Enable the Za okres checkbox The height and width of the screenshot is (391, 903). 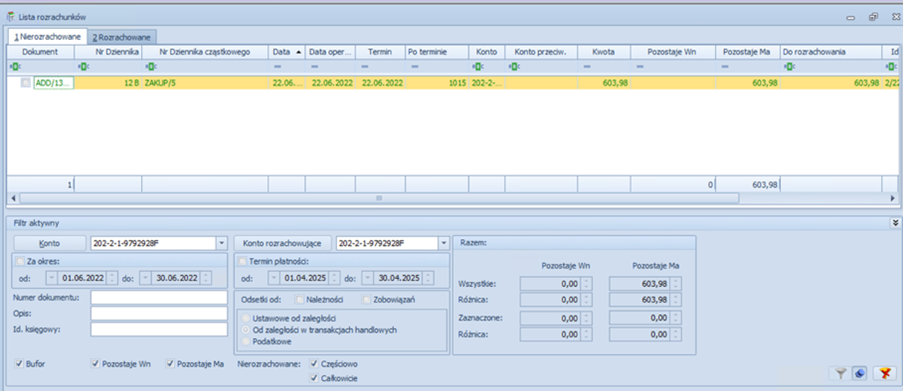pos(20,261)
